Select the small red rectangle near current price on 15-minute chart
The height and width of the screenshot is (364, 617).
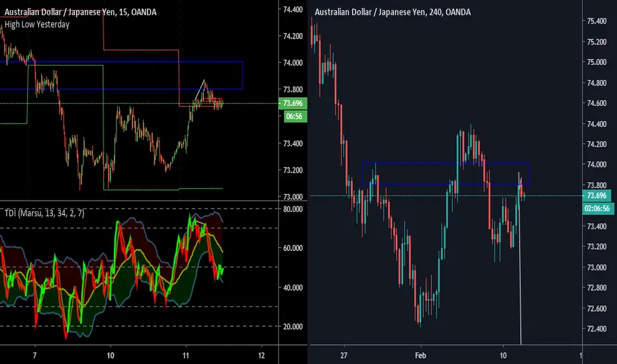[x=212, y=101]
